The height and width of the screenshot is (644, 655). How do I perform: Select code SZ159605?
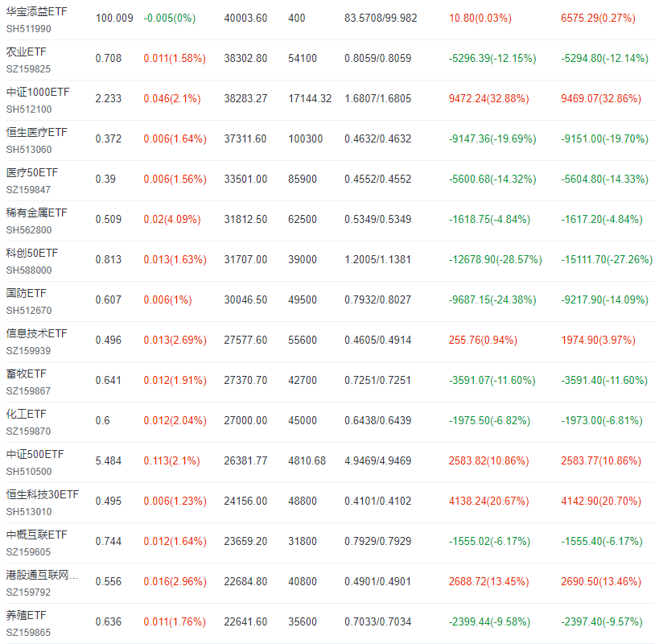pyautogui.click(x=28, y=552)
